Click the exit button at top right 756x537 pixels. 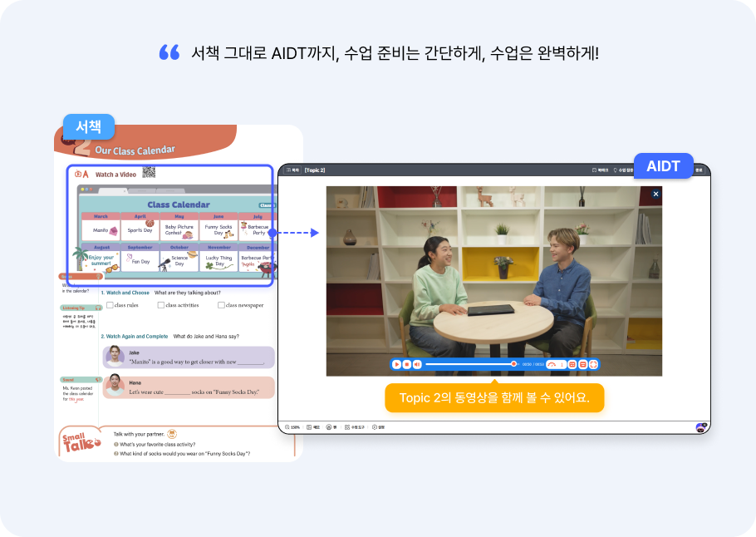pyautogui.click(x=699, y=170)
